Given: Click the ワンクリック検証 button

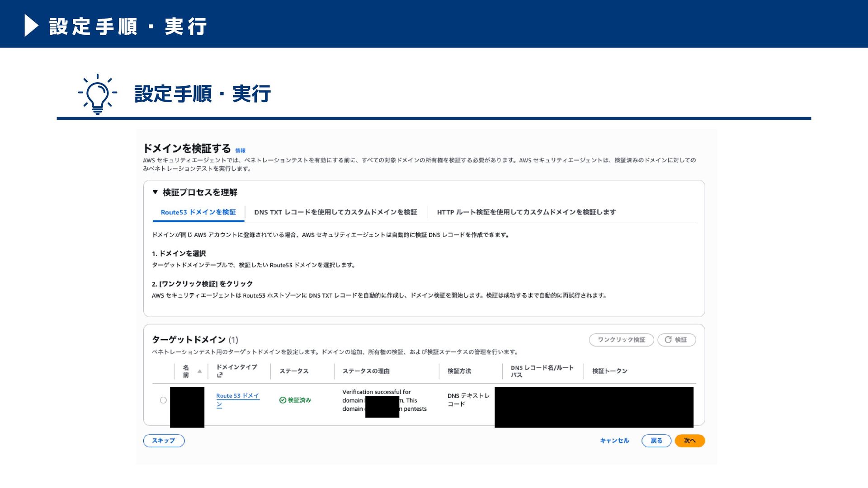Looking at the screenshot, I should 622,340.
